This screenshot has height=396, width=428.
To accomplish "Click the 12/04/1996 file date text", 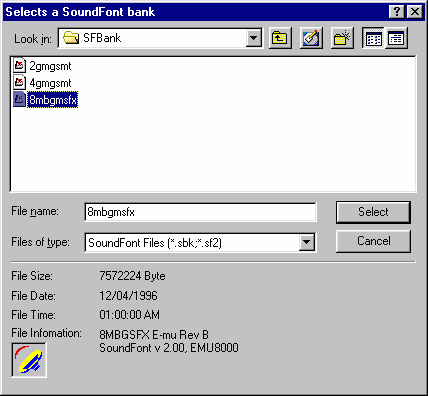I will tap(128, 296).
